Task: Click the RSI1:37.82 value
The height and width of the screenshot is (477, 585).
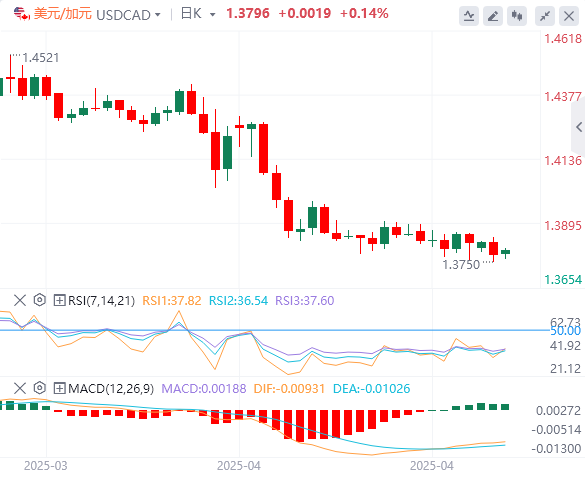Action: coord(172,301)
